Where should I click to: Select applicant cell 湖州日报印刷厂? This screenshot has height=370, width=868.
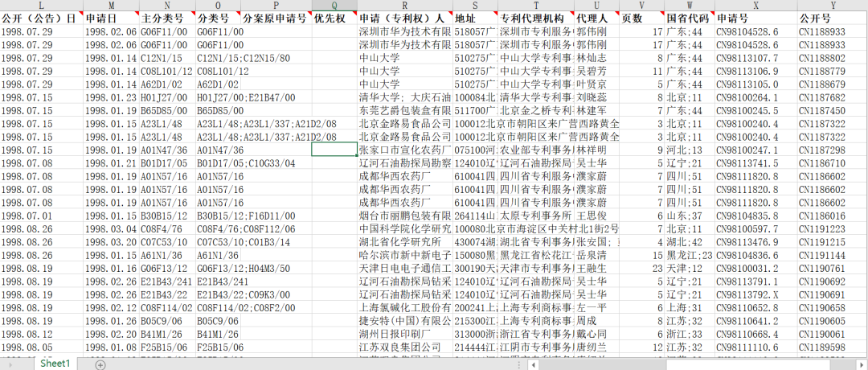pos(404,334)
